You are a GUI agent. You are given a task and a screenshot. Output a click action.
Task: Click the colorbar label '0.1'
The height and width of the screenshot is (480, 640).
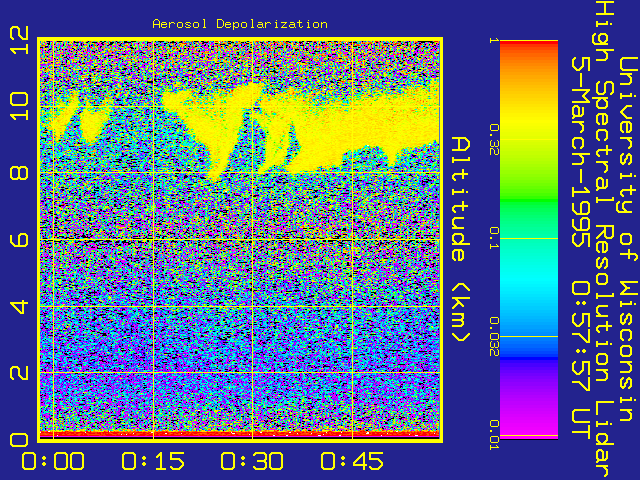coord(494,238)
